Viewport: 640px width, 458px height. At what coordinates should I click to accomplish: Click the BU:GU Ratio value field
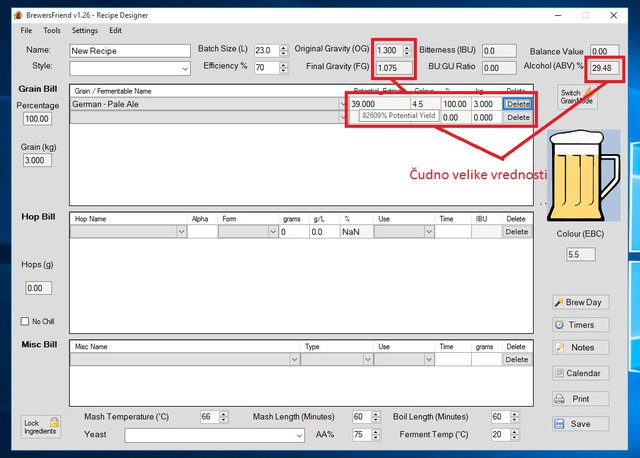coord(499,68)
